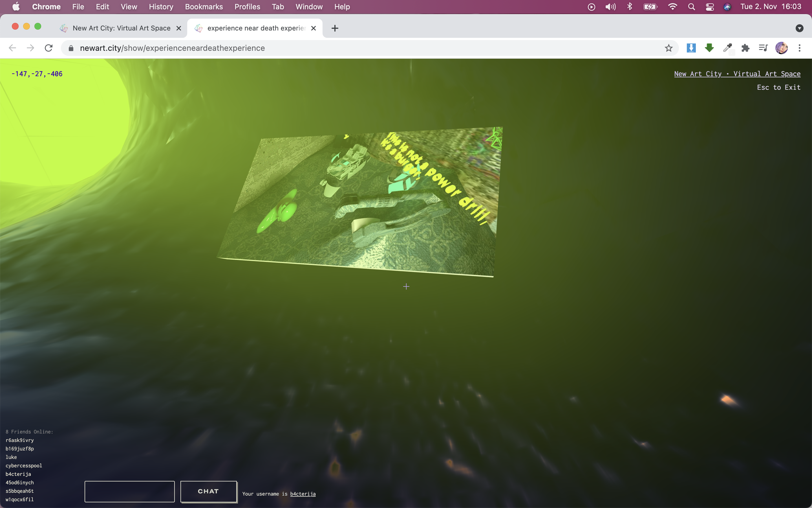
Task: Select friend s5bbqeah6t in list
Action: [19, 491]
